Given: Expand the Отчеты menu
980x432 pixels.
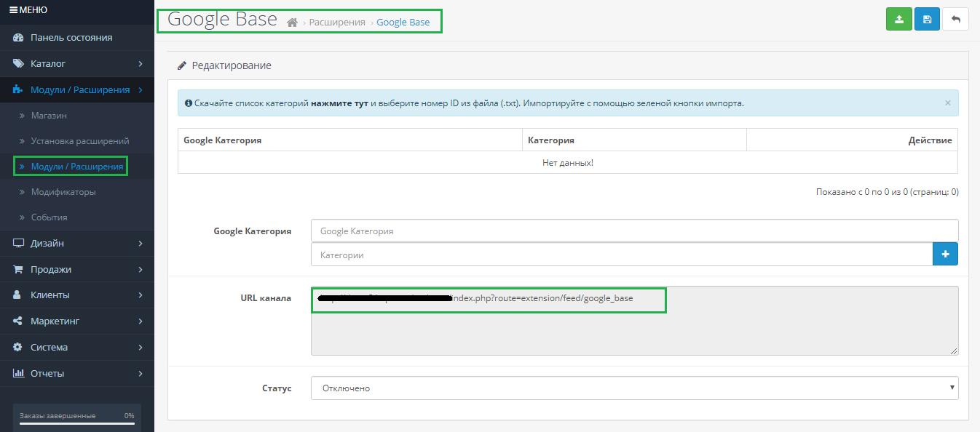Looking at the screenshot, I should pos(77,373).
